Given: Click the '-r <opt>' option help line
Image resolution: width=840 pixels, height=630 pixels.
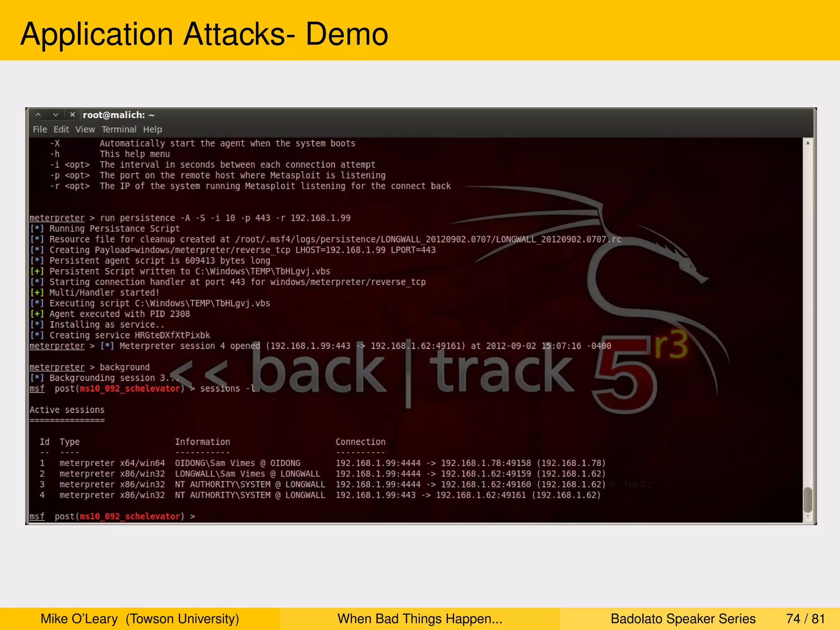Looking at the screenshot, I should click(250, 186).
